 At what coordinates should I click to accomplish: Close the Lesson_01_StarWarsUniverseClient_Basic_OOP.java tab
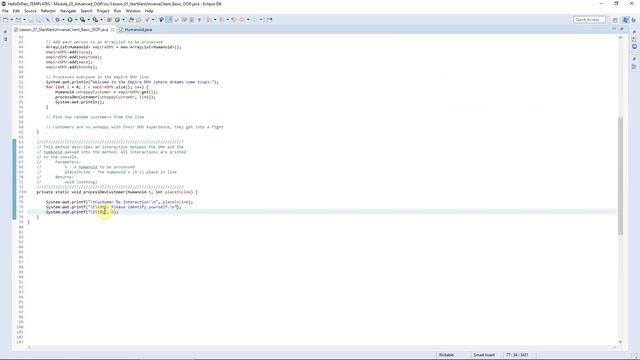click(113, 30)
